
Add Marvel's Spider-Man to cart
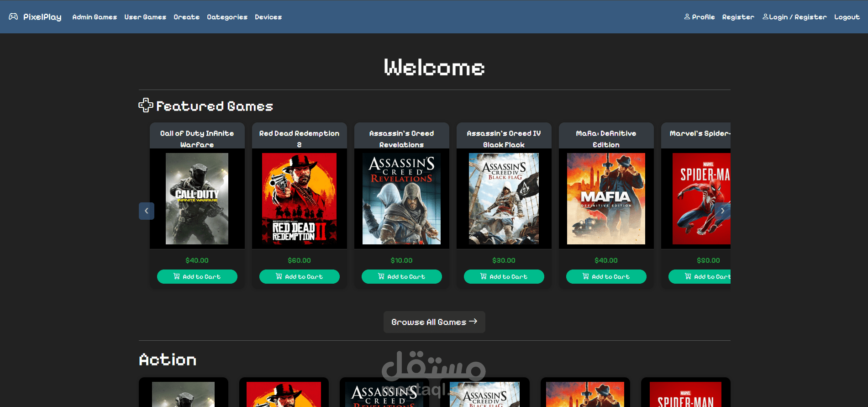pos(700,276)
